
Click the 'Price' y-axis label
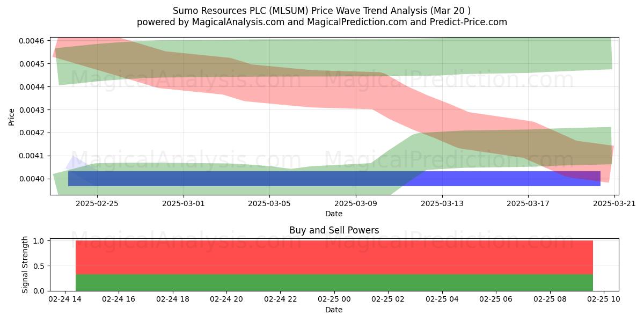tap(12, 116)
